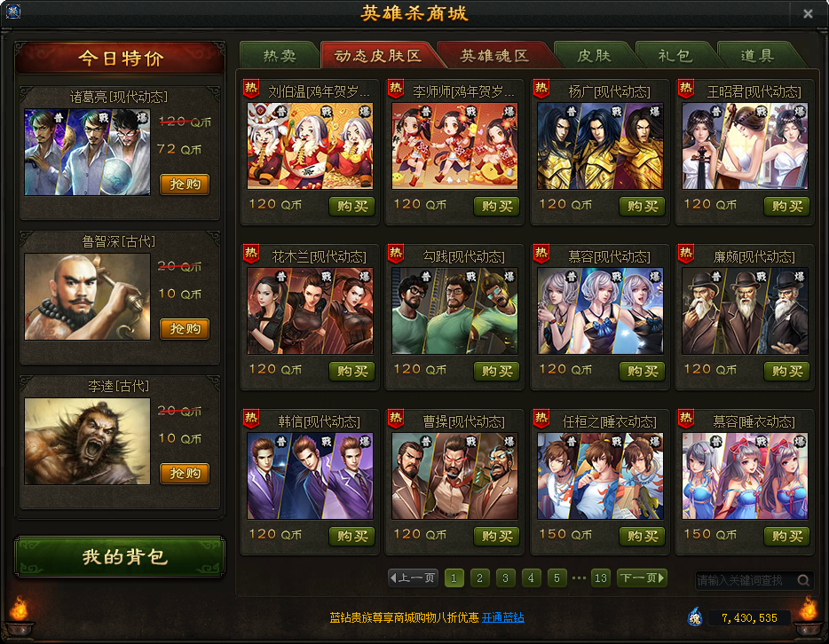View the 韩信[现代动态] skin artwork
This screenshot has width=829, height=644.
tap(310, 476)
